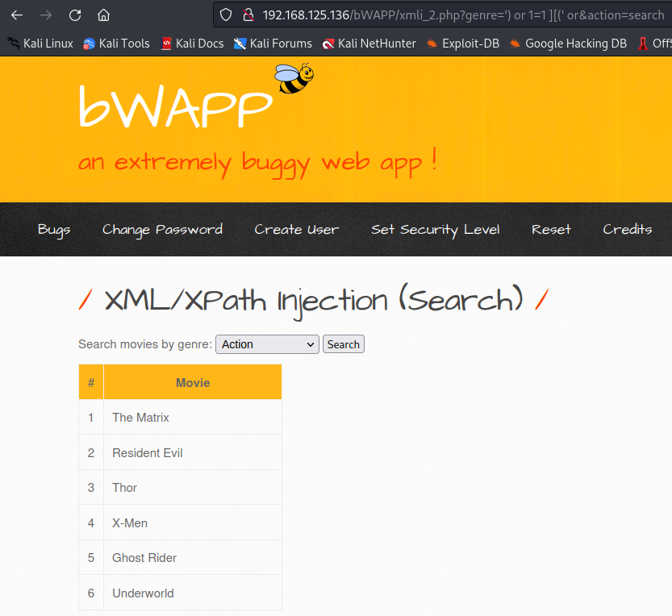Screen dimensions: 672x616
Task: Select the table cell "The Matrix"
Action: click(193, 417)
